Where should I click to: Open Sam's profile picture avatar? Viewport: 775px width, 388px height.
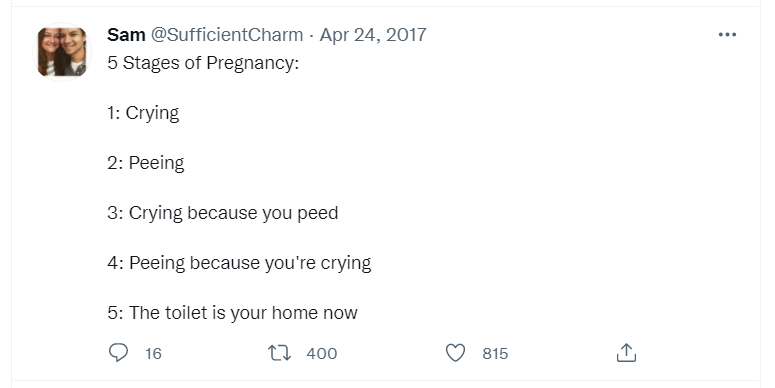point(62,52)
